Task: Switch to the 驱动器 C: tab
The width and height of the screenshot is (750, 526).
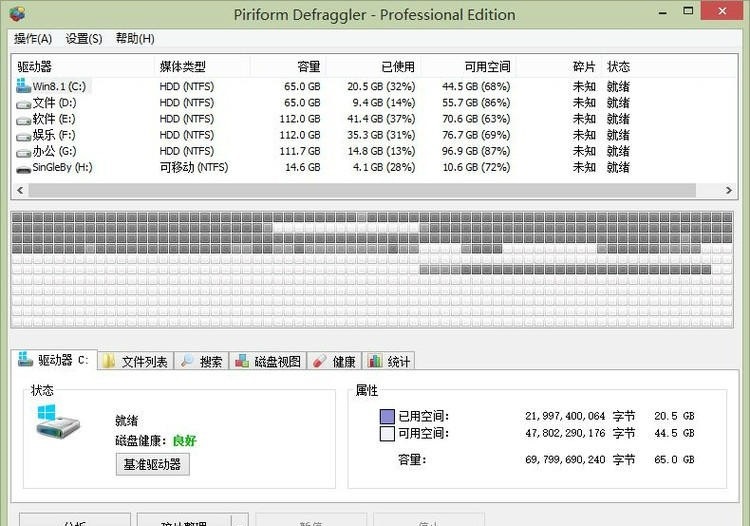Action: [54, 360]
